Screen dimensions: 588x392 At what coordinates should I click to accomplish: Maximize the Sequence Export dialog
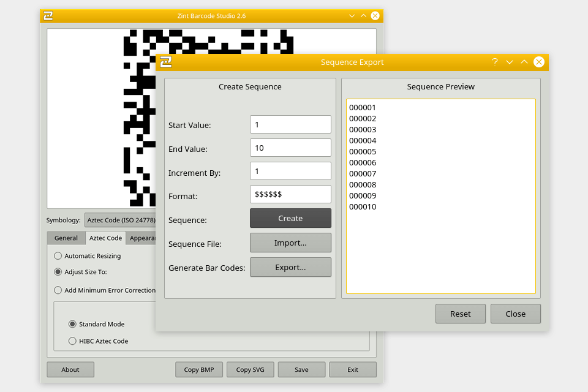click(x=524, y=62)
